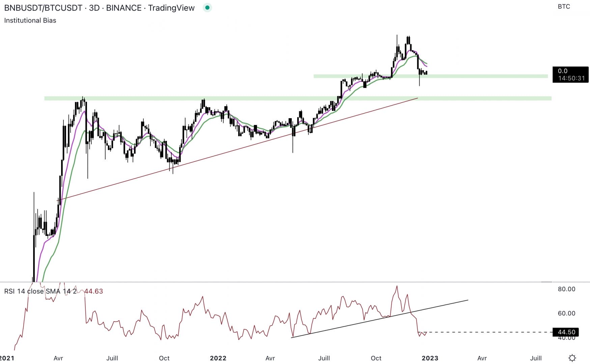Click the green data-status dot near the title

pyautogui.click(x=207, y=7)
